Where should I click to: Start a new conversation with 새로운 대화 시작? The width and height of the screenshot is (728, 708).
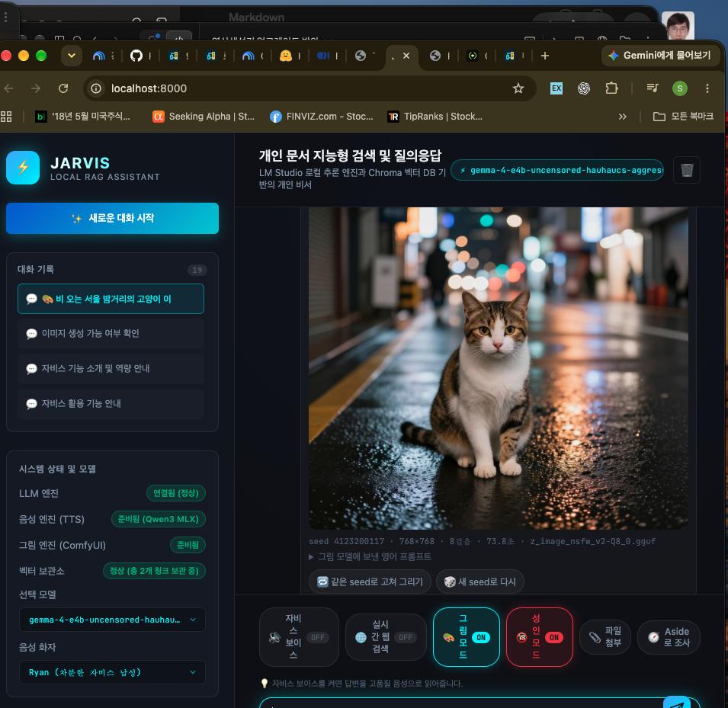(112, 218)
